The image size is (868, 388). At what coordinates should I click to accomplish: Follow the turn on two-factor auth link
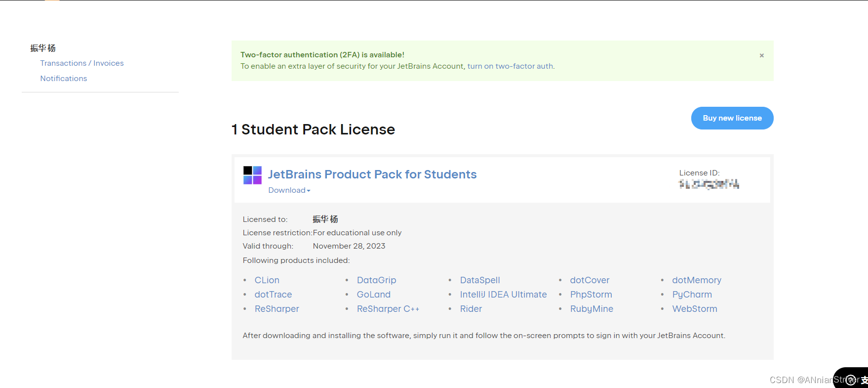(x=511, y=66)
